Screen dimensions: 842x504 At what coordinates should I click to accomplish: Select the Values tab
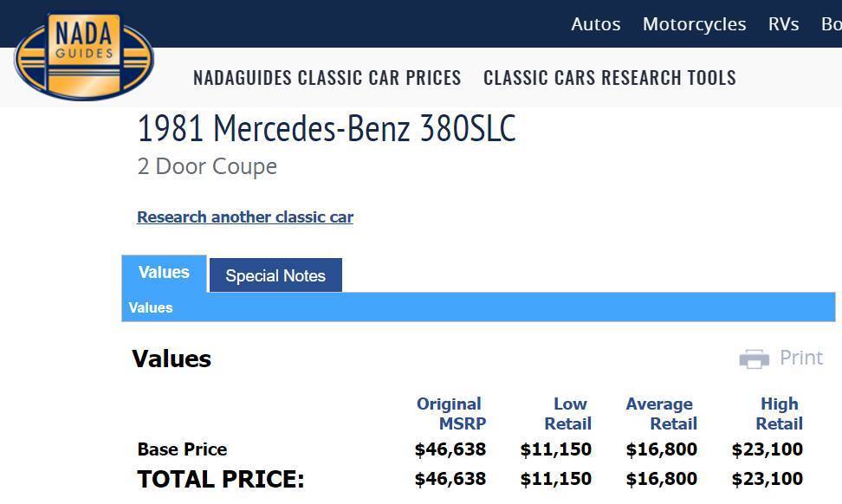pos(164,273)
